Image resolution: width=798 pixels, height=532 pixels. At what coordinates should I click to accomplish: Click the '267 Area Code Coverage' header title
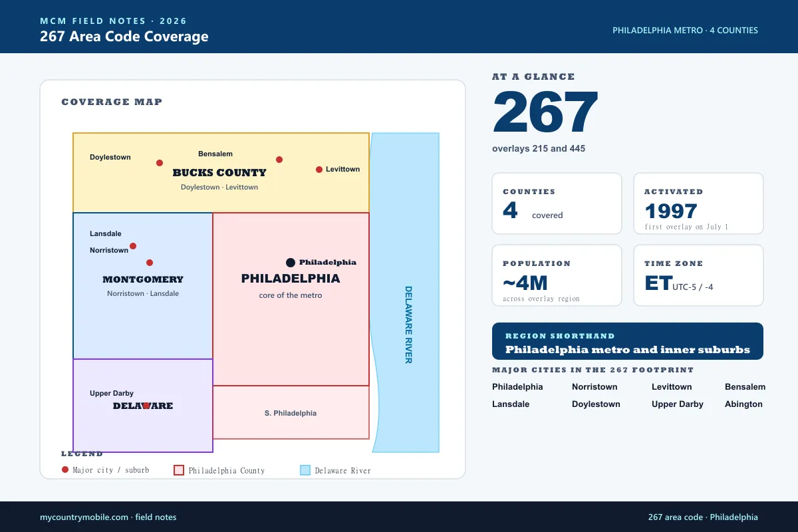click(x=124, y=37)
